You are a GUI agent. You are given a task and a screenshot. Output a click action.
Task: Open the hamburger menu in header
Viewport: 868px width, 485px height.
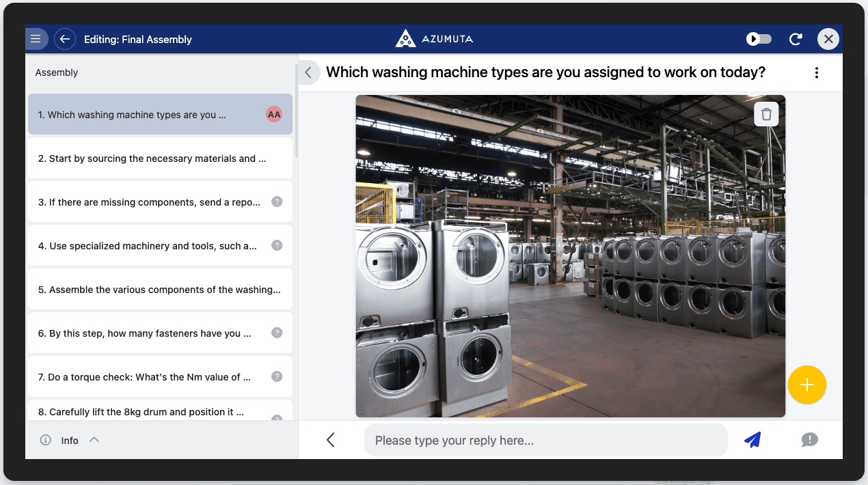[x=36, y=39]
